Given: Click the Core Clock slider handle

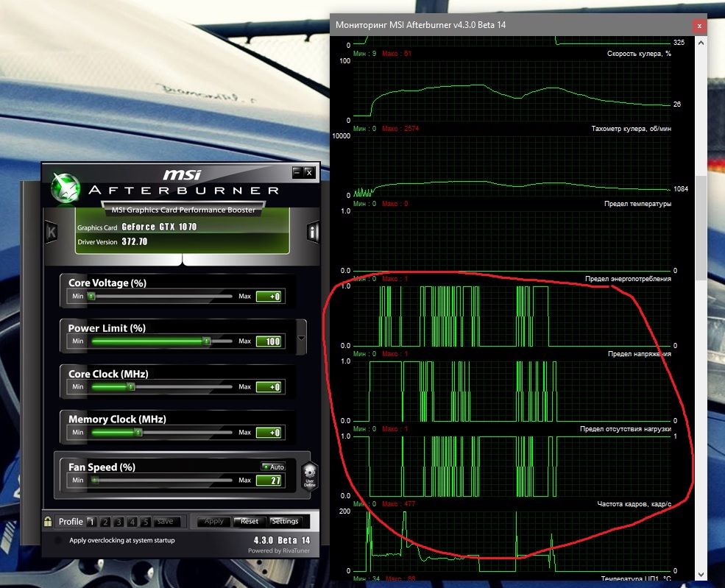Looking at the screenshot, I should coord(131,386).
